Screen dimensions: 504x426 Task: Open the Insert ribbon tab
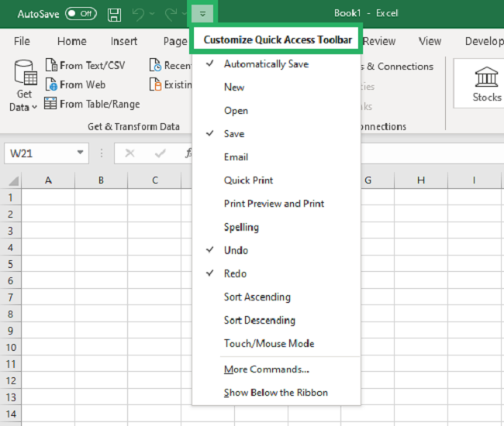point(124,41)
